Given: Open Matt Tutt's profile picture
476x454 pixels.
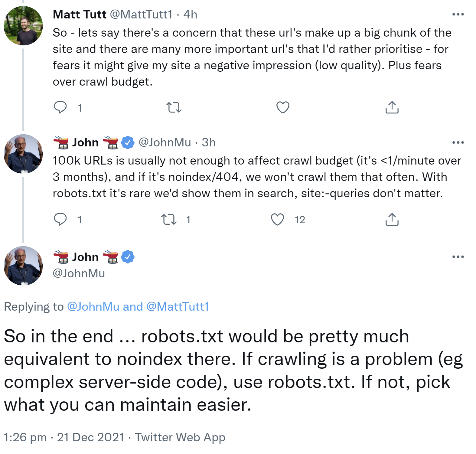Looking at the screenshot, I should point(23,26).
